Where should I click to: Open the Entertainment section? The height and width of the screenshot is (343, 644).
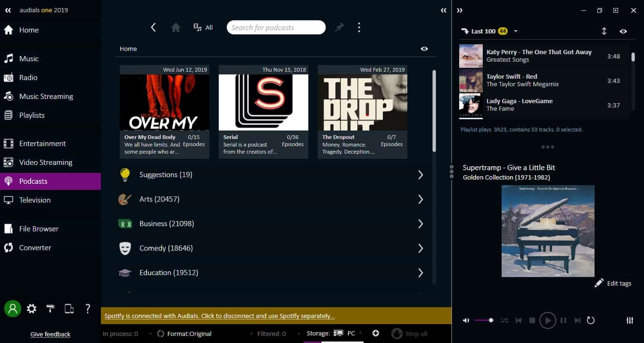click(x=50, y=144)
